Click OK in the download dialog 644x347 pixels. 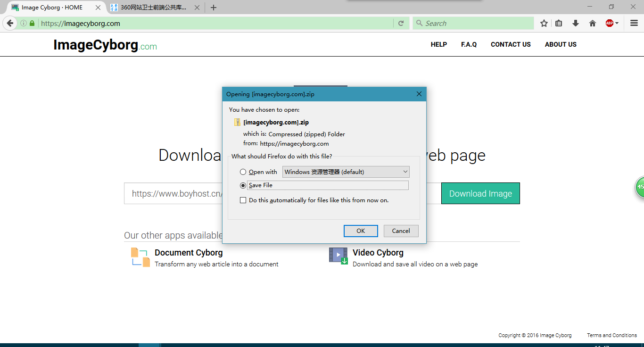click(361, 231)
